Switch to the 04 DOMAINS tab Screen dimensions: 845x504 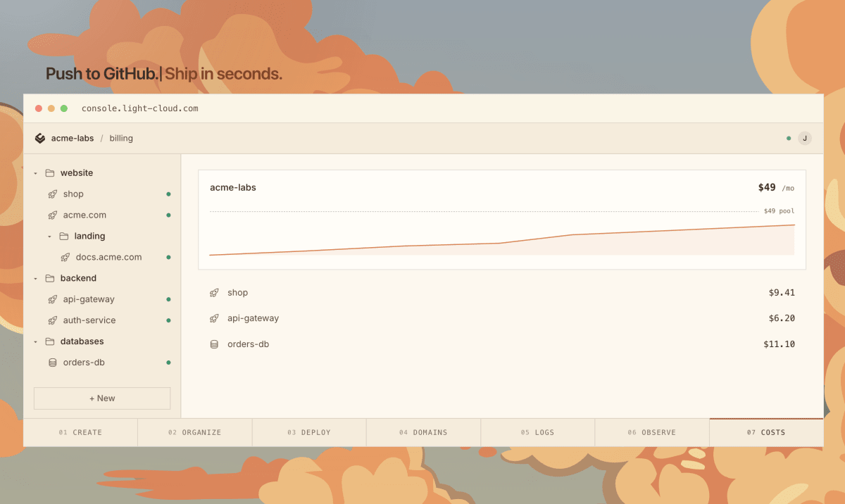tap(423, 432)
